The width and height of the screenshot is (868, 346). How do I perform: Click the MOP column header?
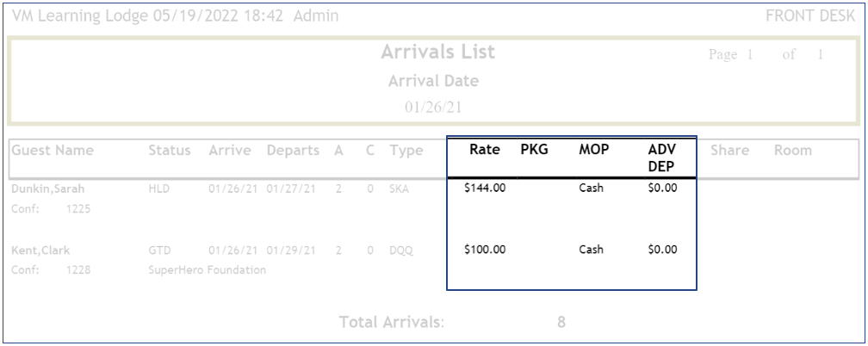click(593, 150)
